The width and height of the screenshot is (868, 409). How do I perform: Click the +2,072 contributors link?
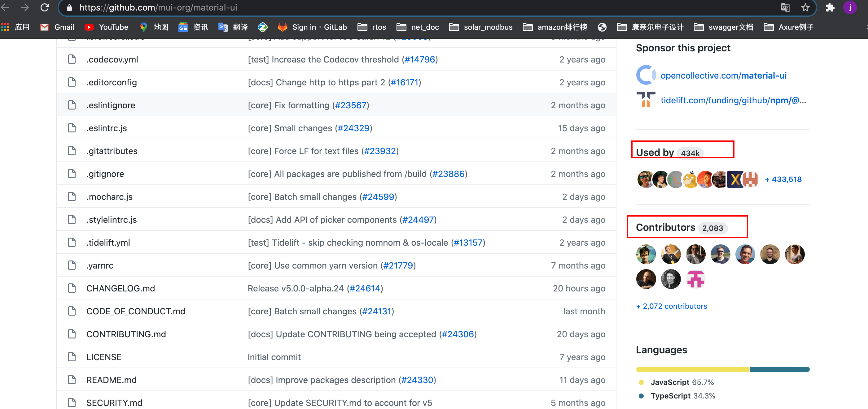tap(672, 306)
